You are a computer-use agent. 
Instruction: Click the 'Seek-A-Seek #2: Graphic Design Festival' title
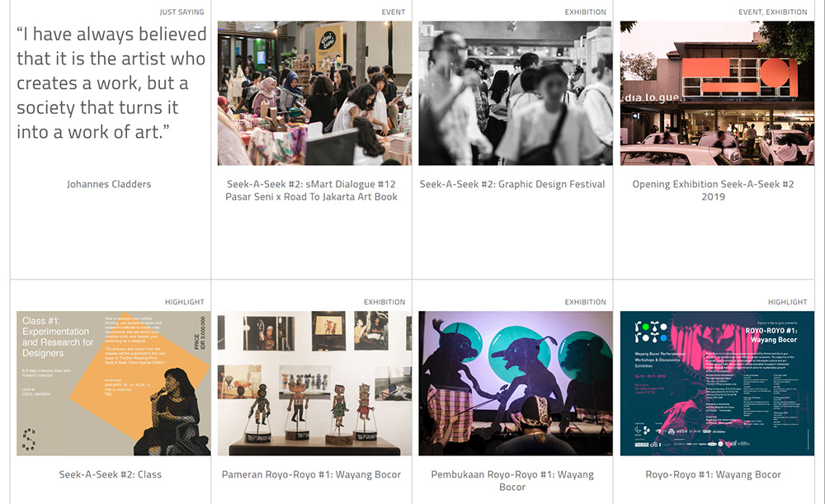coord(512,184)
